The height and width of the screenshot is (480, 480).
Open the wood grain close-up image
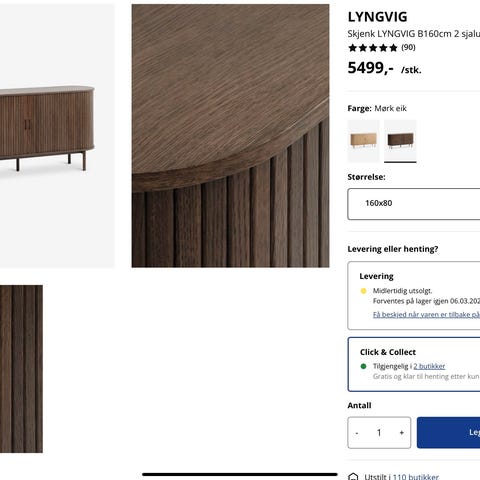[230, 136]
